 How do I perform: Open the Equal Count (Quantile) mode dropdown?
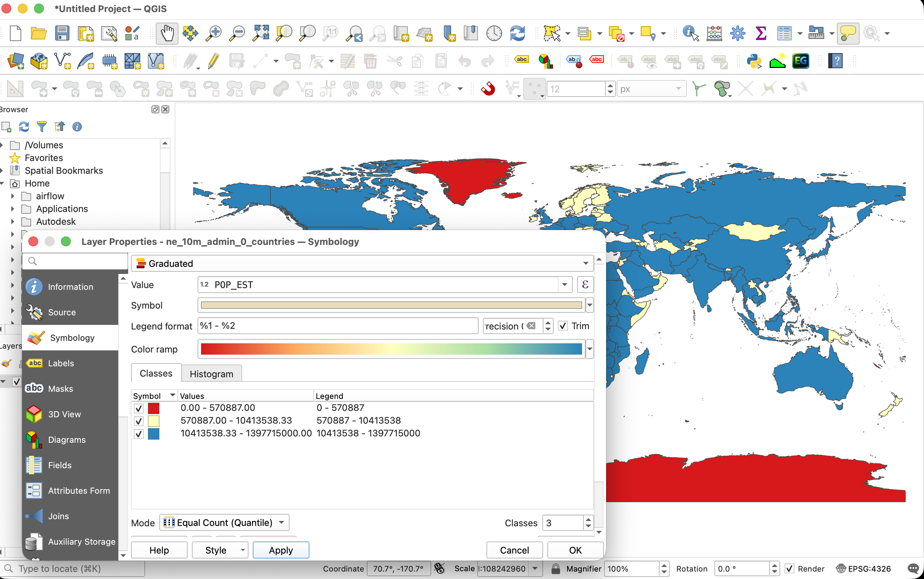click(224, 523)
